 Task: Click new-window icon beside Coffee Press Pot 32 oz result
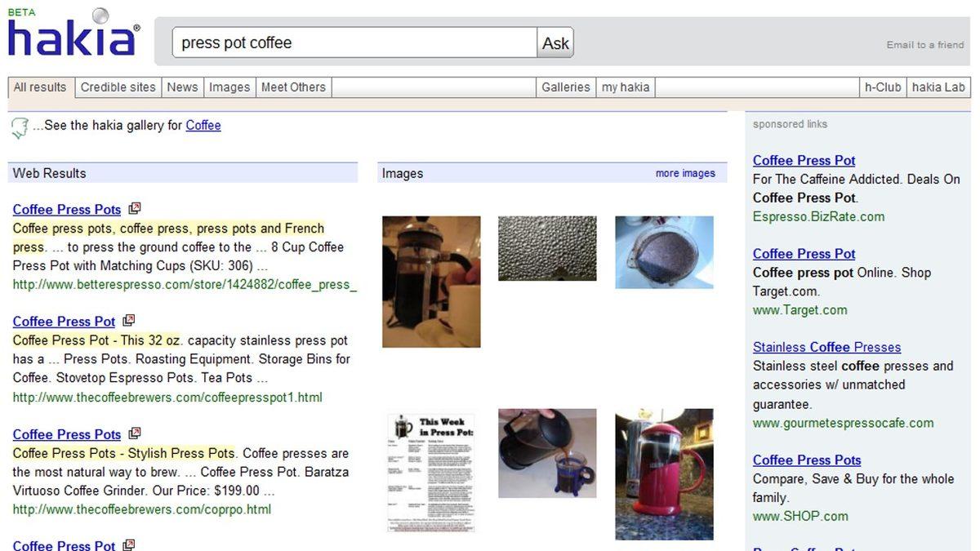(129, 321)
